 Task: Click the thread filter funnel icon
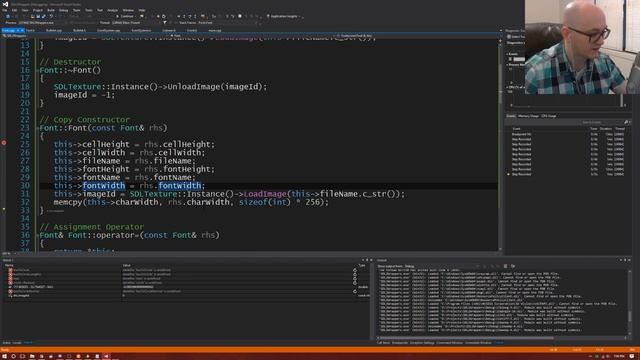point(164,23)
